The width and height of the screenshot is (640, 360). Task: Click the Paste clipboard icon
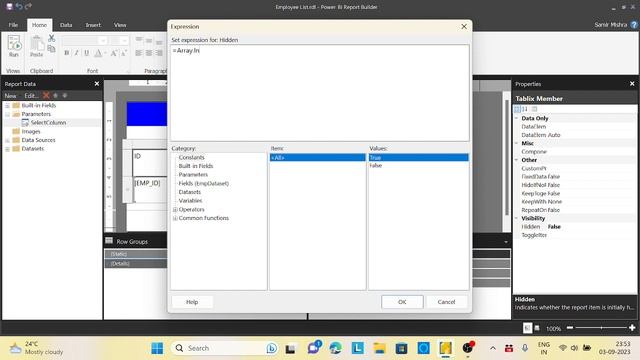click(x=36, y=46)
